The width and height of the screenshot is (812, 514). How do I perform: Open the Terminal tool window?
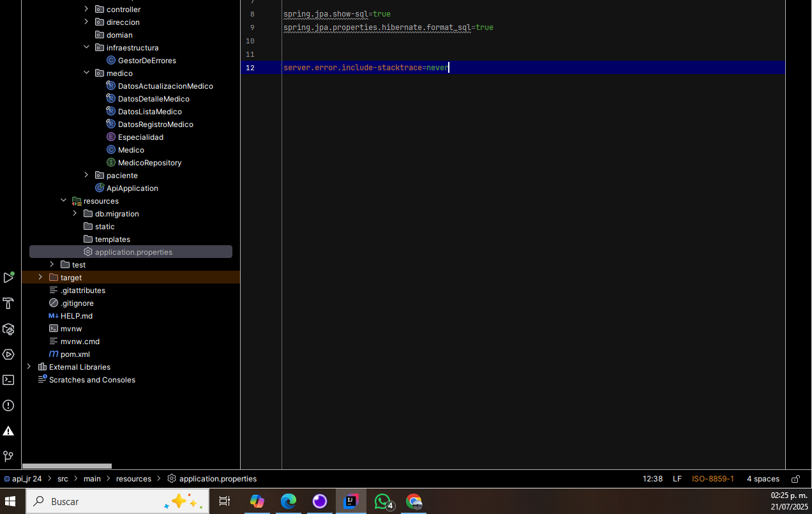tap(8, 380)
